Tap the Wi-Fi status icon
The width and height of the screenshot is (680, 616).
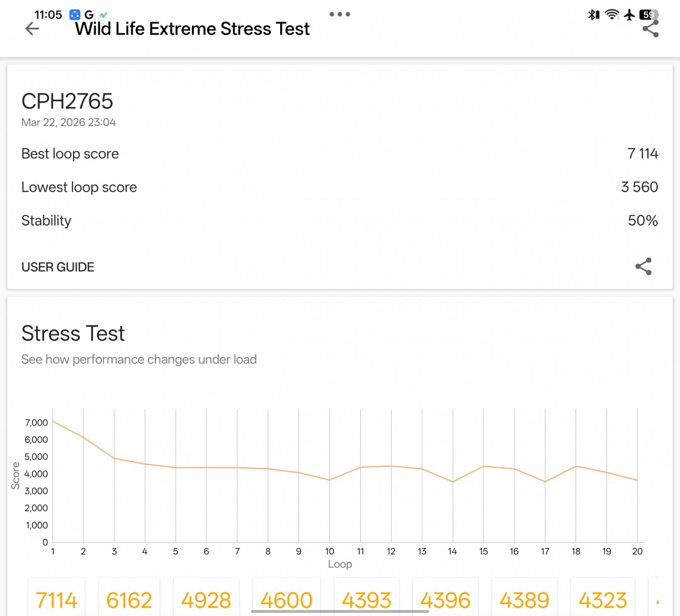point(611,14)
